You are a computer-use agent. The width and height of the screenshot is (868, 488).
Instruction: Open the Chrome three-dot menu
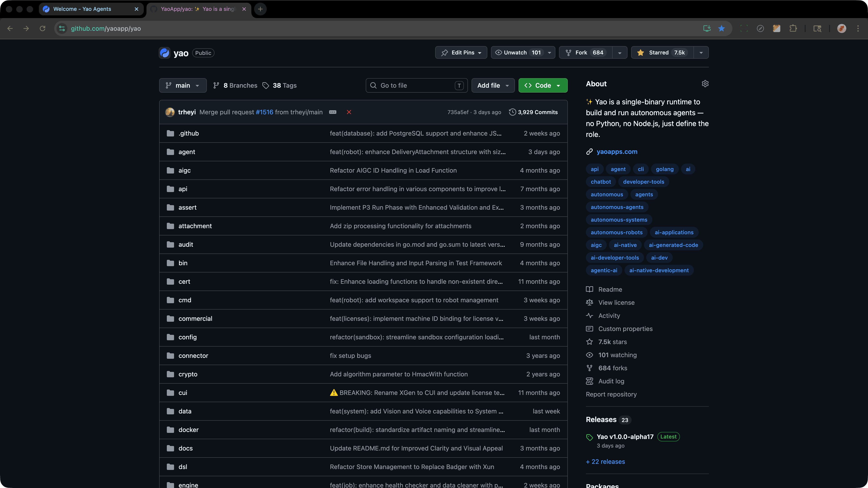coord(858,29)
